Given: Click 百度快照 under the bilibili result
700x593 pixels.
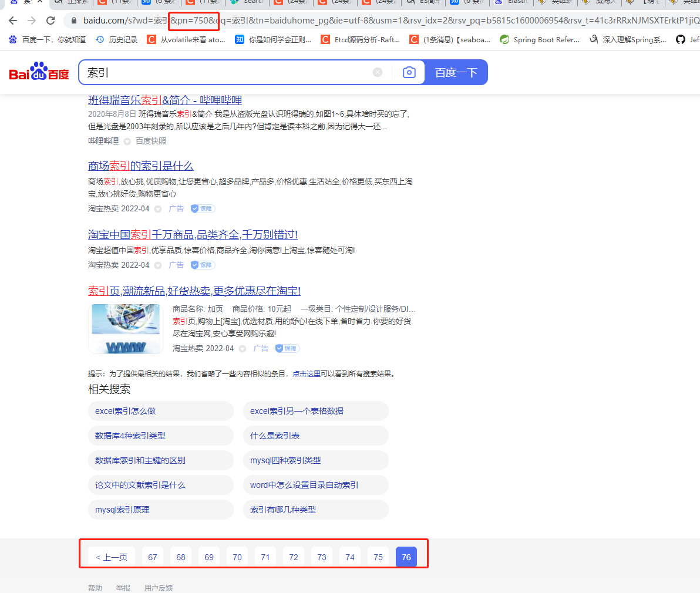Looking at the screenshot, I should [x=151, y=141].
